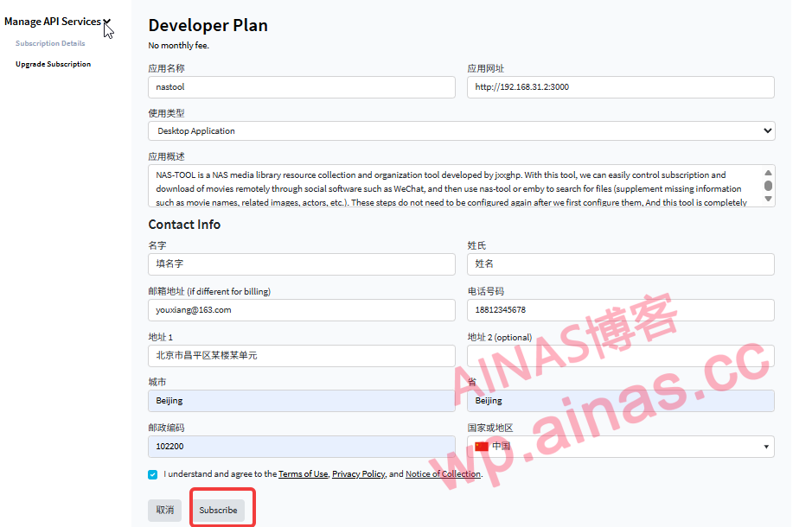Click the Subscribe button
The height and width of the screenshot is (527, 812).
pyautogui.click(x=218, y=510)
